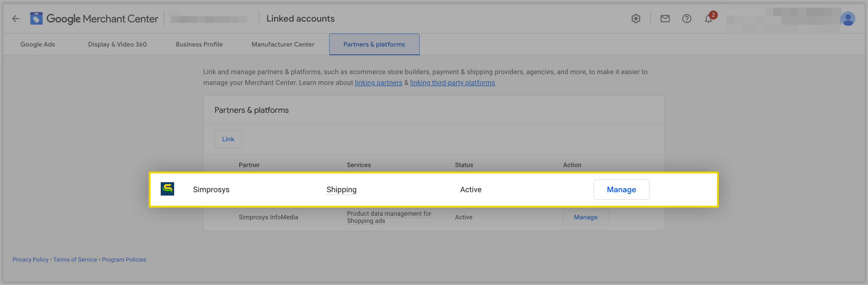Viewport: 868px width, 285px height.
Task: Click the Partners & platforms card heading
Action: point(251,110)
